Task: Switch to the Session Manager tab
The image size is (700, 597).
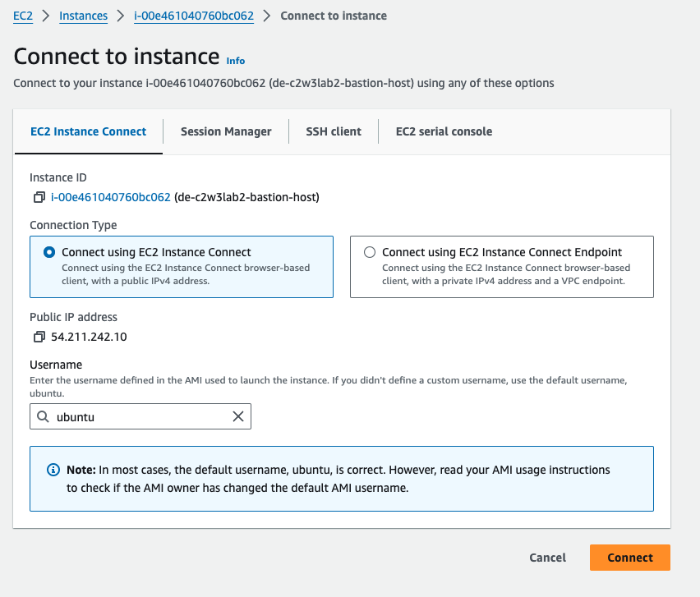Action: click(226, 131)
